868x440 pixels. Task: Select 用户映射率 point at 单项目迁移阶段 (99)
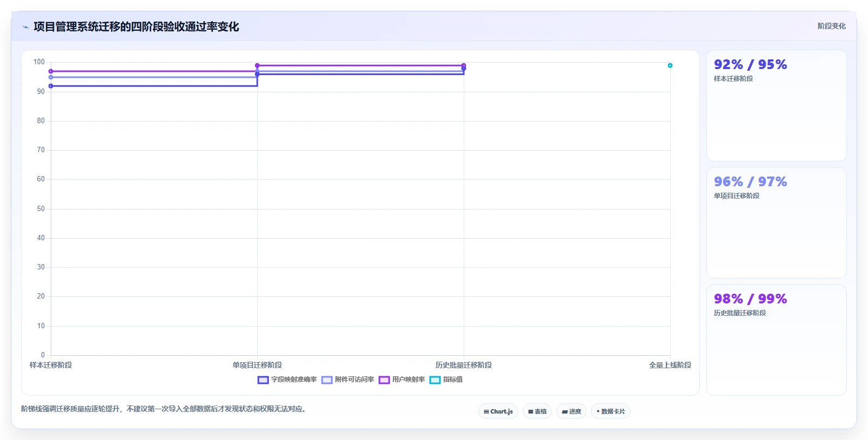click(x=257, y=65)
